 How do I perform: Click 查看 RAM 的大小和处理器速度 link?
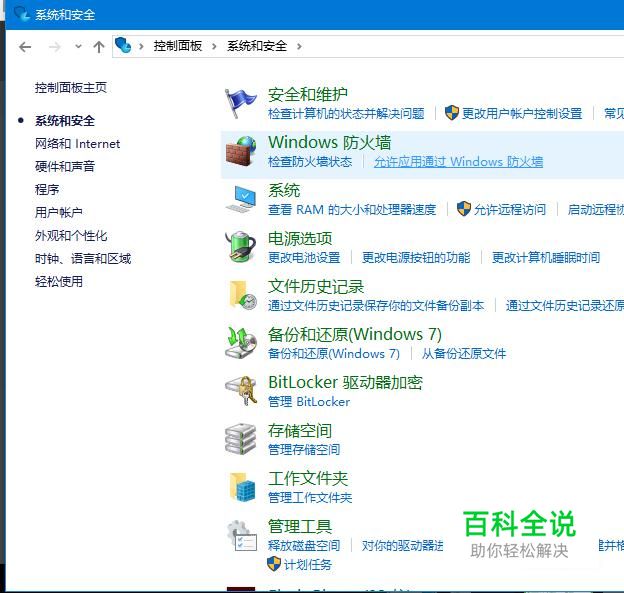coord(352,209)
